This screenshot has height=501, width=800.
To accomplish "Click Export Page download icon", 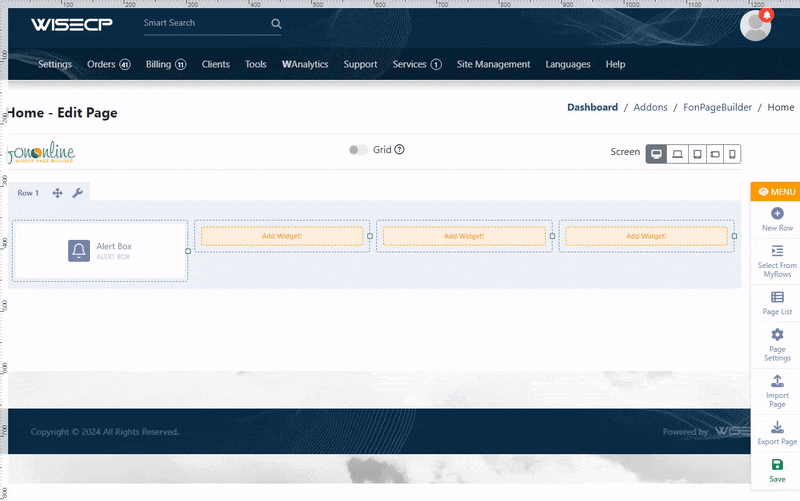I will pyautogui.click(x=777, y=427).
